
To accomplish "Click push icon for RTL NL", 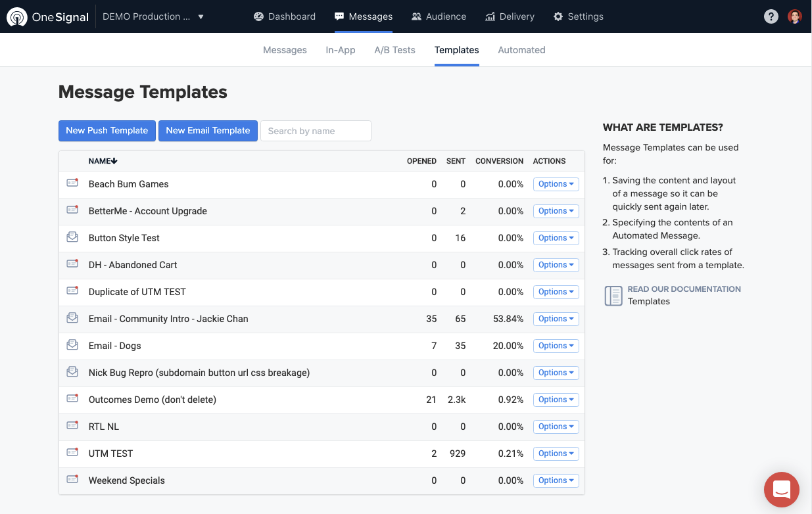I will tap(72, 426).
